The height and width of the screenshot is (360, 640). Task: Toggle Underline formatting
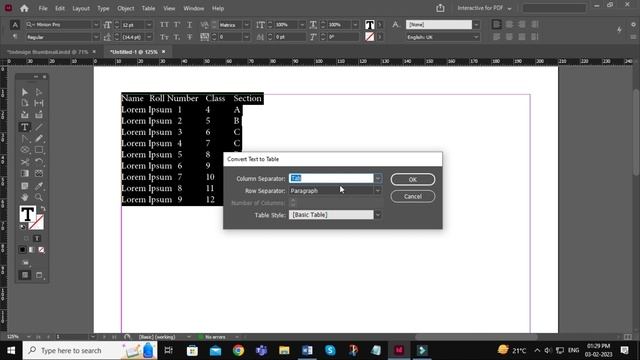(189, 25)
